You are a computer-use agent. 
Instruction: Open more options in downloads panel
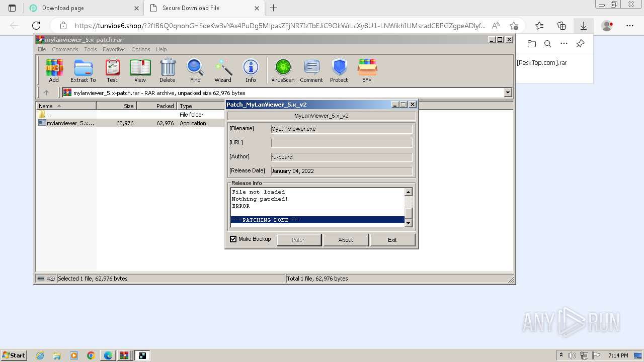(564, 44)
